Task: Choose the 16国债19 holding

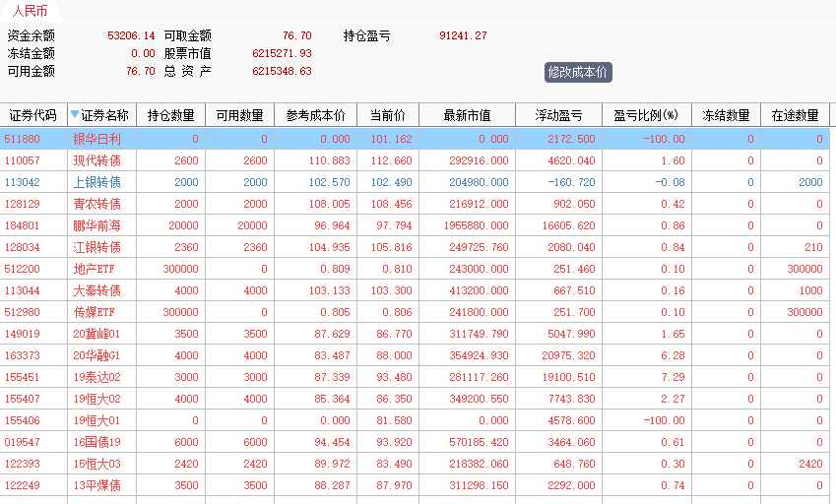Action: (x=96, y=442)
